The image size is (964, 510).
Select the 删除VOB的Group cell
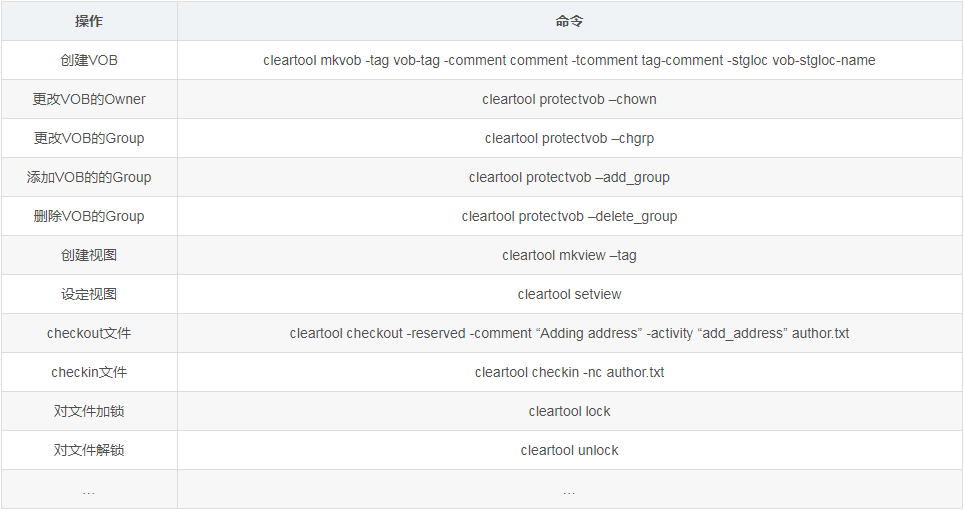89,216
